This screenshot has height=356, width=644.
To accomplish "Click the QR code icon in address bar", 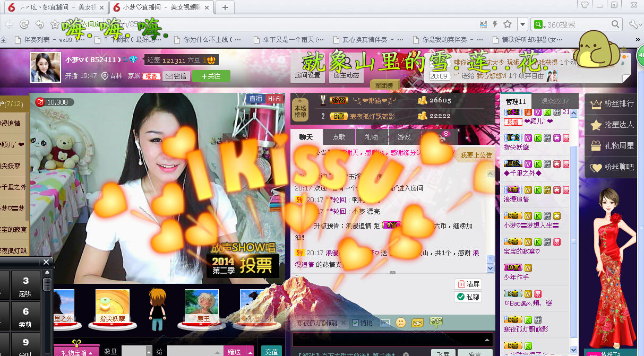I will [483, 24].
